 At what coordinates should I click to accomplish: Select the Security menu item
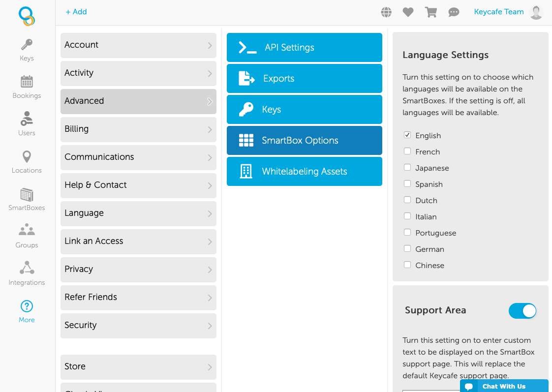point(138,326)
